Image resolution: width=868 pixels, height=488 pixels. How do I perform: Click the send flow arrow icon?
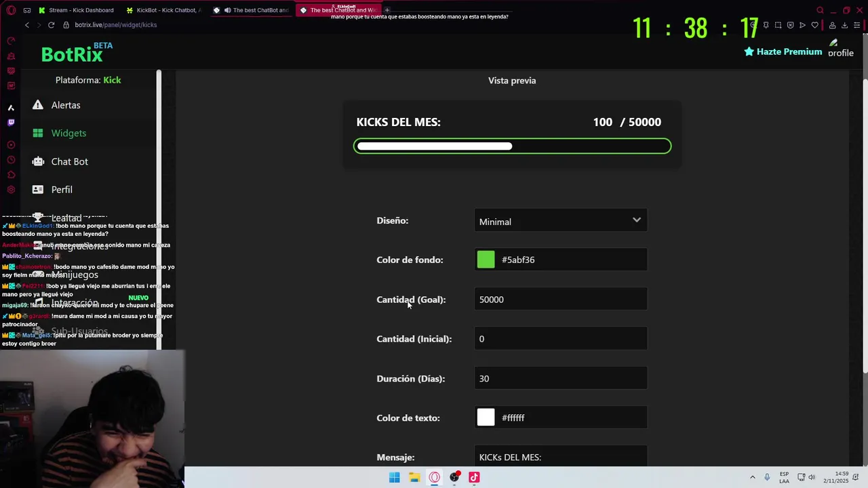pos(802,25)
